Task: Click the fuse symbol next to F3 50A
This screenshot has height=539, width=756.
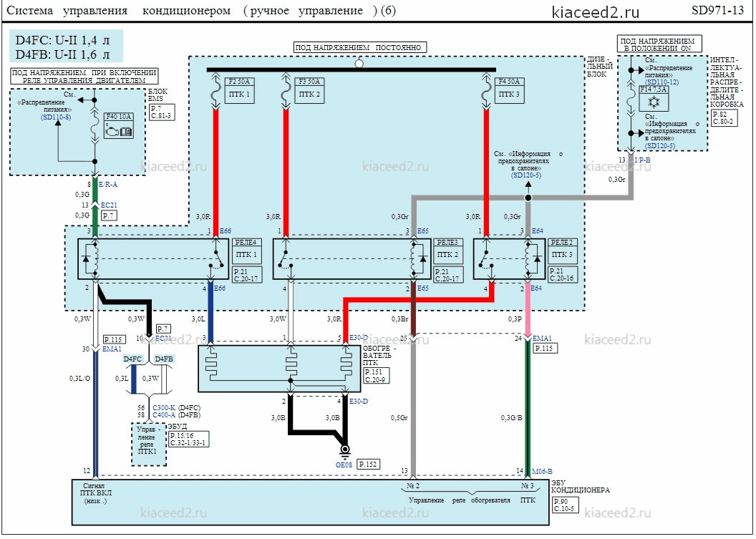Action: 286,92
